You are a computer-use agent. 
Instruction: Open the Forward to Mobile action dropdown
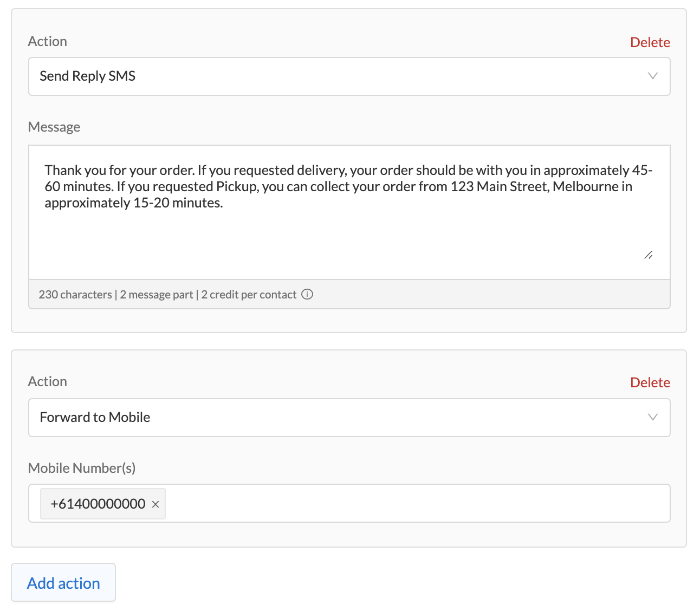coord(349,418)
